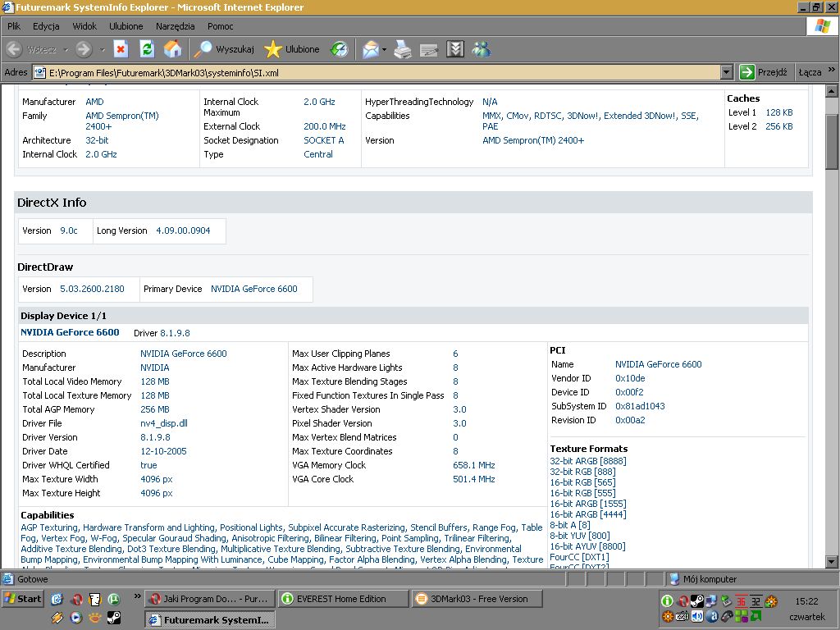The height and width of the screenshot is (630, 840).
Task: Click the DirectX long version 4.09.00.0904
Action: 183,231
